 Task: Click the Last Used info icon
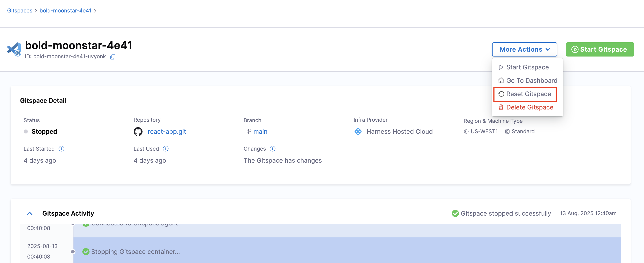pyautogui.click(x=166, y=149)
